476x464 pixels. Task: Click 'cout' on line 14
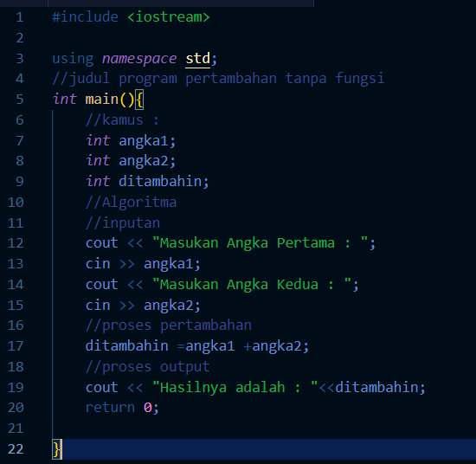click(x=102, y=285)
